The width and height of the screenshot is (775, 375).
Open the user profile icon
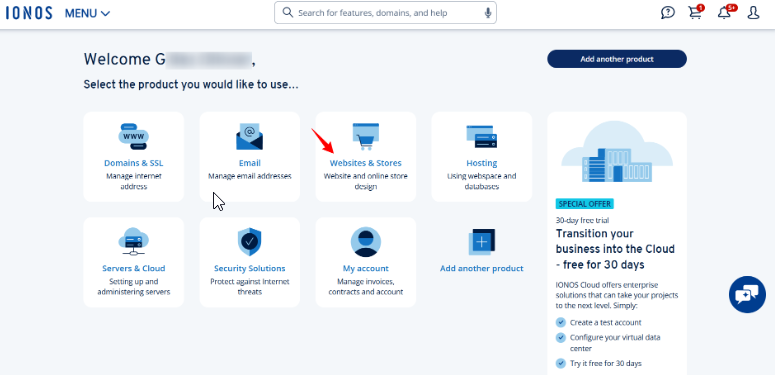pyautogui.click(x=753, y=13)
